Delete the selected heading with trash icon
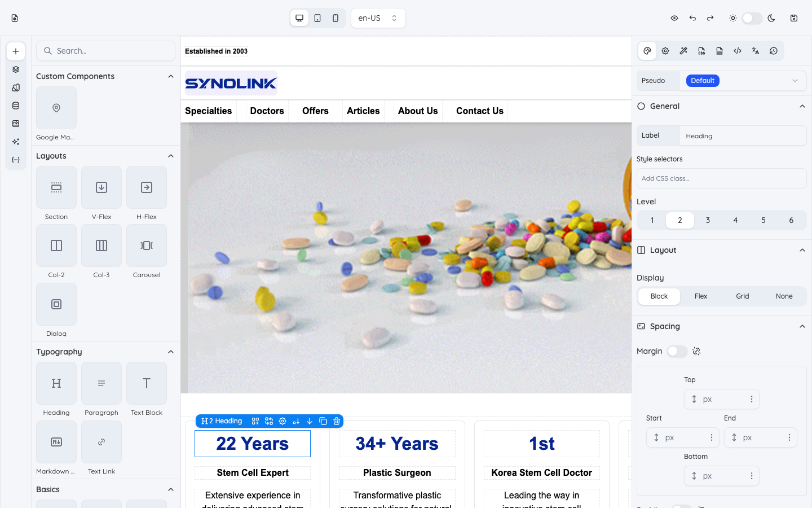This screenshot has height=508, width=812. pos(337,421)
